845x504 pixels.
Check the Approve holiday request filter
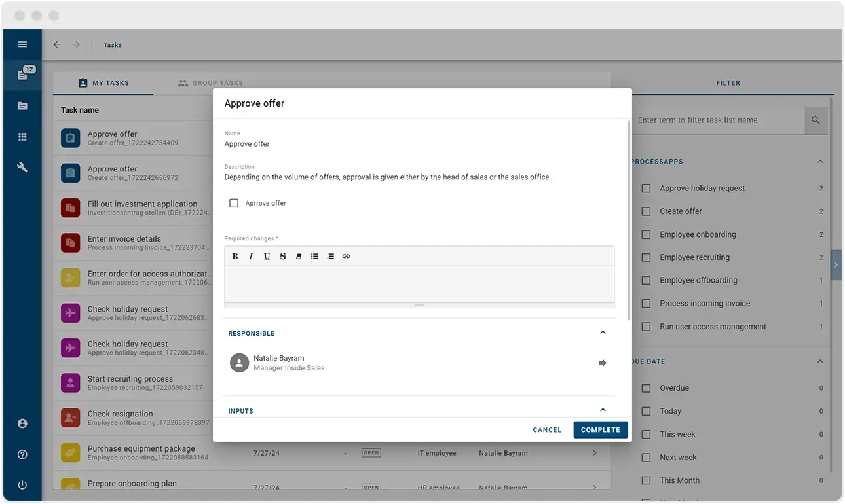pyautogui.click(x=646, y=188)
